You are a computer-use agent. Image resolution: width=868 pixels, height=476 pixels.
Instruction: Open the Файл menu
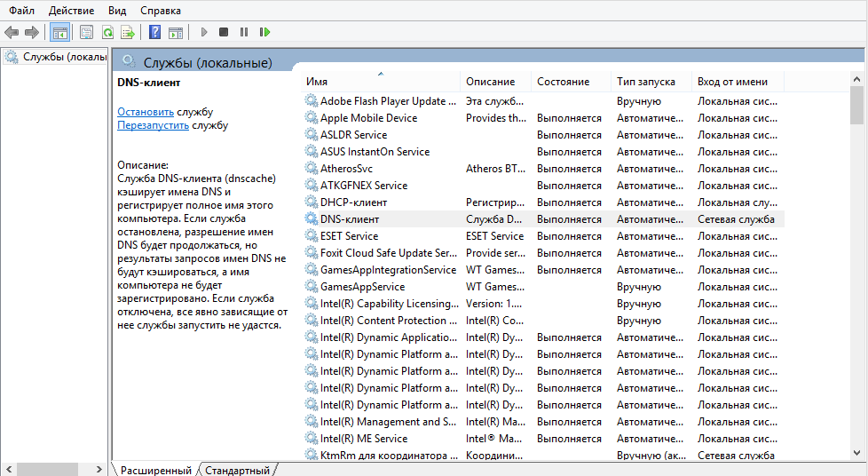tap(22, 11)
